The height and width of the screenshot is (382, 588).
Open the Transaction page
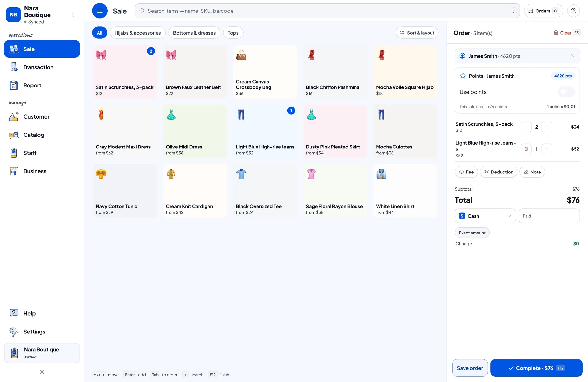click(x=42, y=67)
